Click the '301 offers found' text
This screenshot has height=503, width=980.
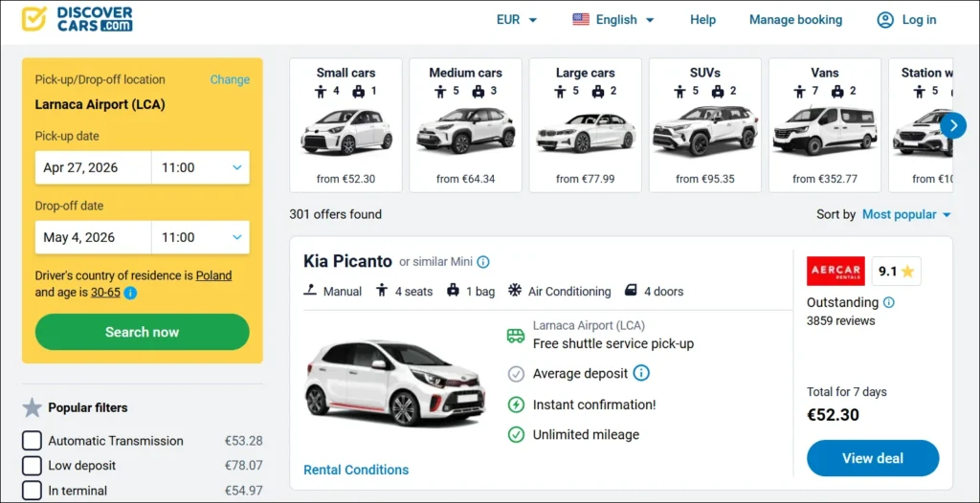click(x=335, y=214)
